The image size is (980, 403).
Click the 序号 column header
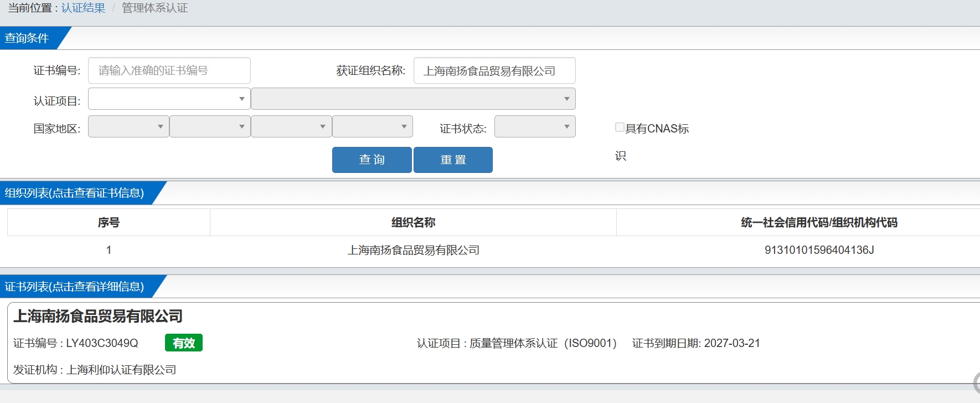coord(109,222)
